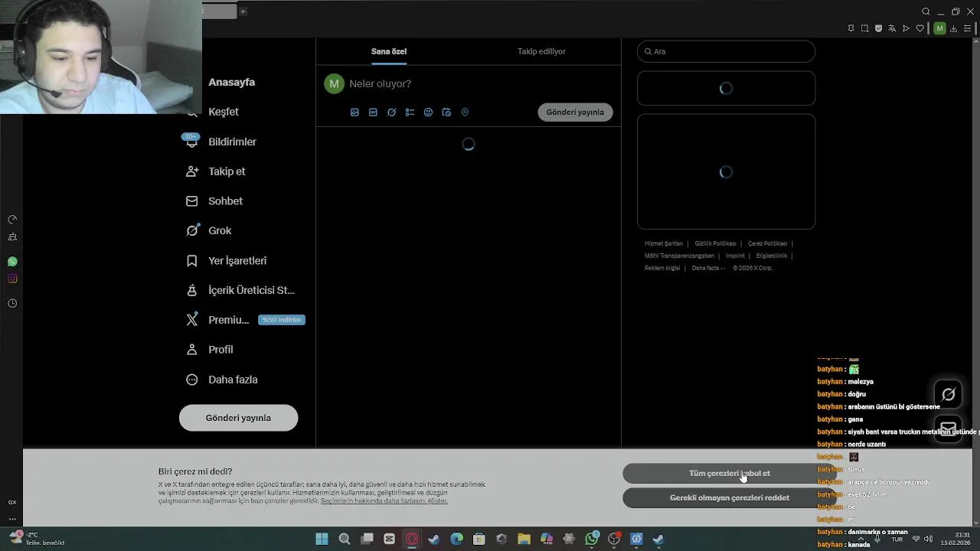This screenshot has height=551, width=980.
Task: Click Gerekli olmayan çerezleri reddet button
Action: pos(729,497)
